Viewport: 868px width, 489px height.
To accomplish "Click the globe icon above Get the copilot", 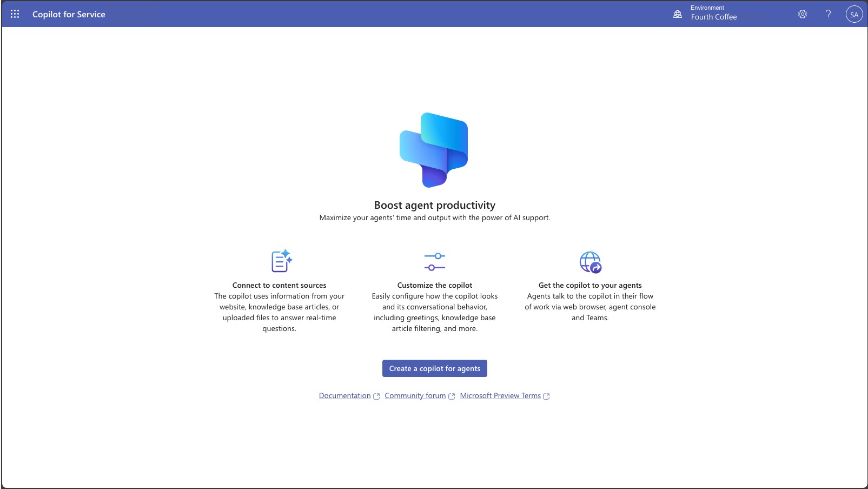I will coord(591,262).
